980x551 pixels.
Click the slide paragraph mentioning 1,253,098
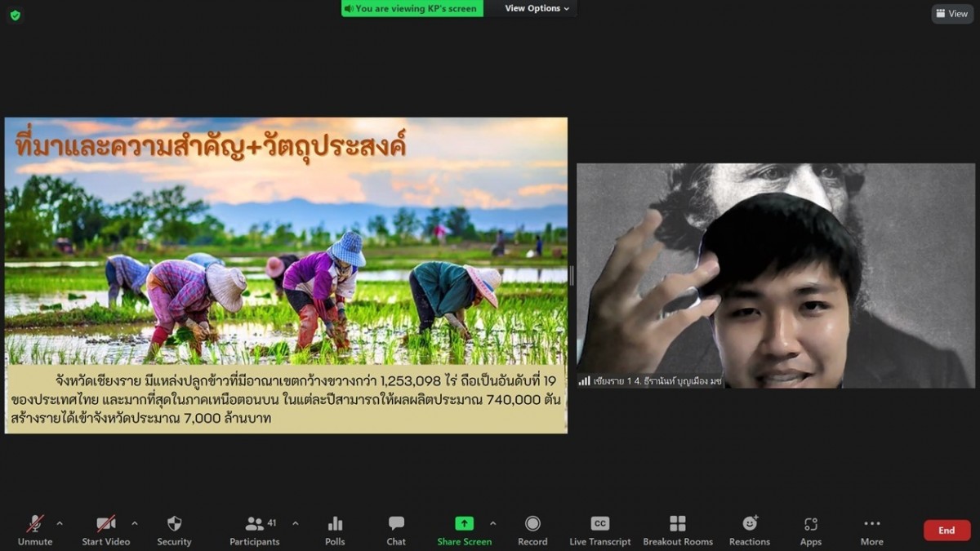click(x=286, y=399)
